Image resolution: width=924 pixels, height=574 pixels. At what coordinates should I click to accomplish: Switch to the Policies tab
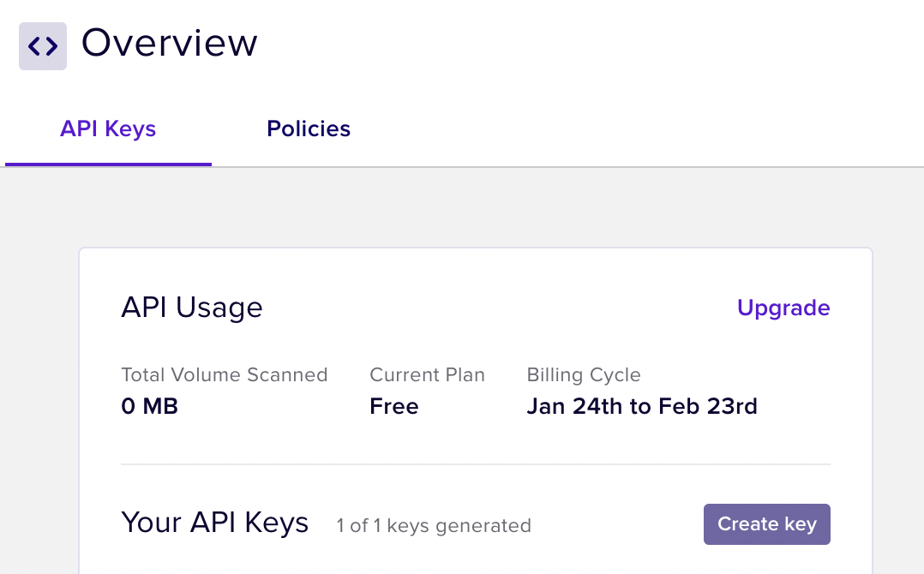tap(309, 129)
